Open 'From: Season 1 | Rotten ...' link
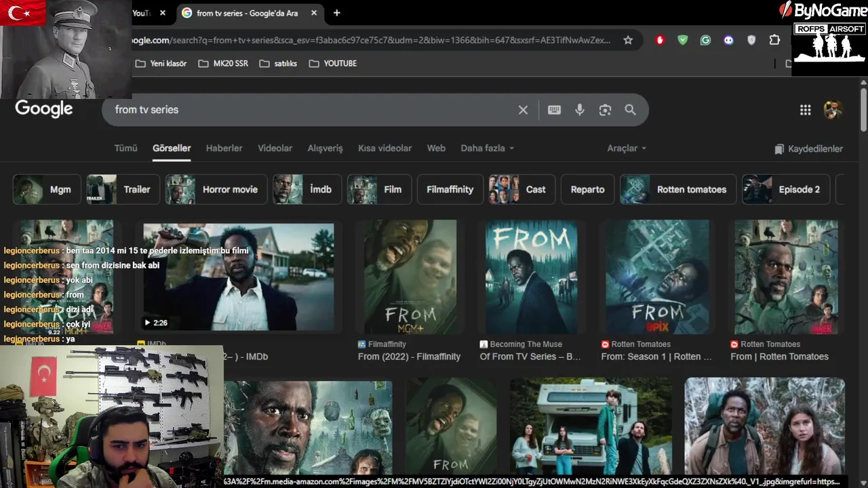The height and width of the screenshot is (488, 868). tap(656, 357)
